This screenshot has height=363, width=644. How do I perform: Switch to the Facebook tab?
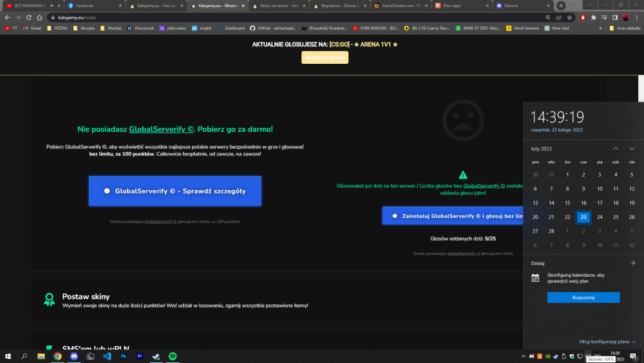[x=95, y=6]
